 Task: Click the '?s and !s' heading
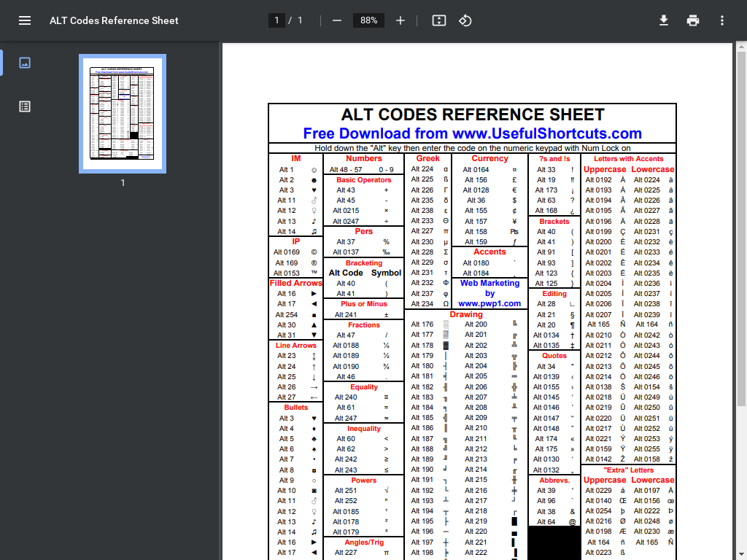pos(554,159)
